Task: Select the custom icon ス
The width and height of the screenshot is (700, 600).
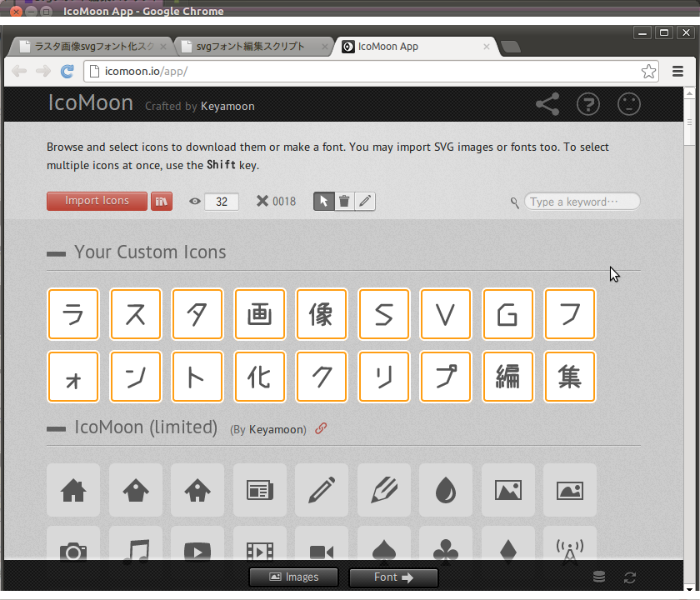Action: click(x=135, y=314)
